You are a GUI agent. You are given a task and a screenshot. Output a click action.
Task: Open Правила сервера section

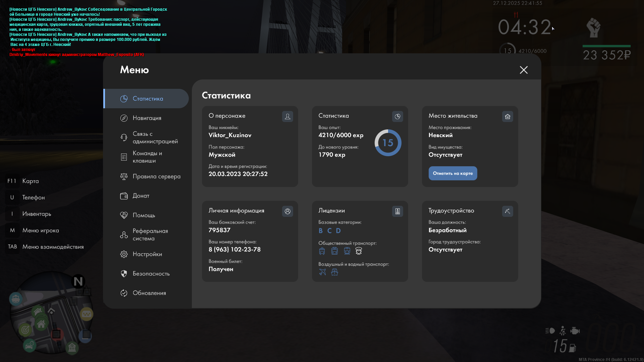(156, 176)
